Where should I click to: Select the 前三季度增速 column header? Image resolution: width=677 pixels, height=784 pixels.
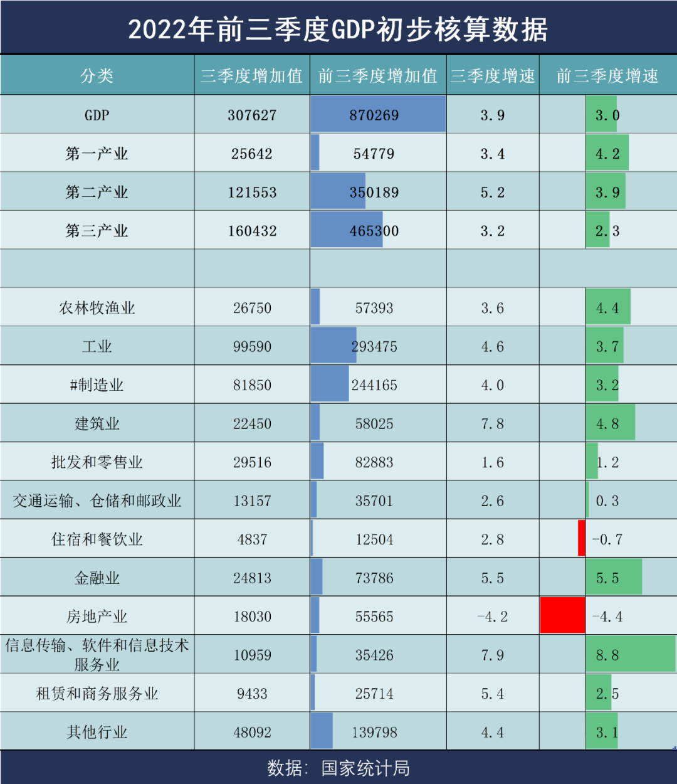(x=607, y=76)
